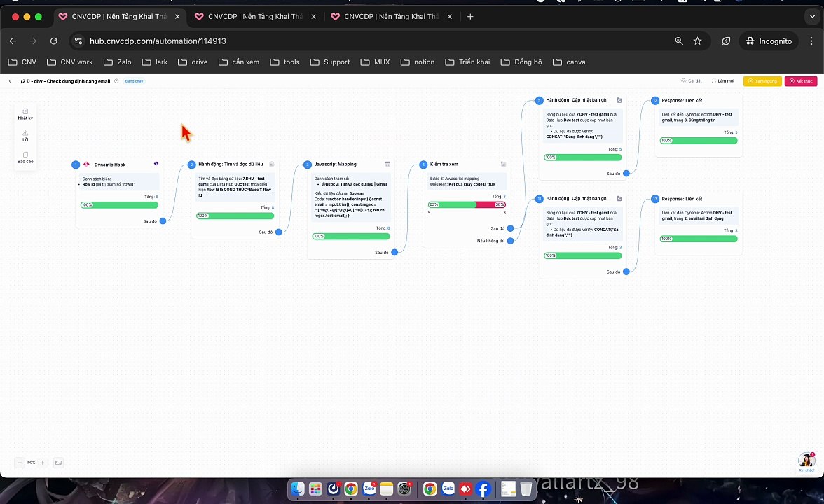Click the 100% progress bar in Dynamic Hook
This screenshot has height=504, width=824.
[x=119, y=204]
